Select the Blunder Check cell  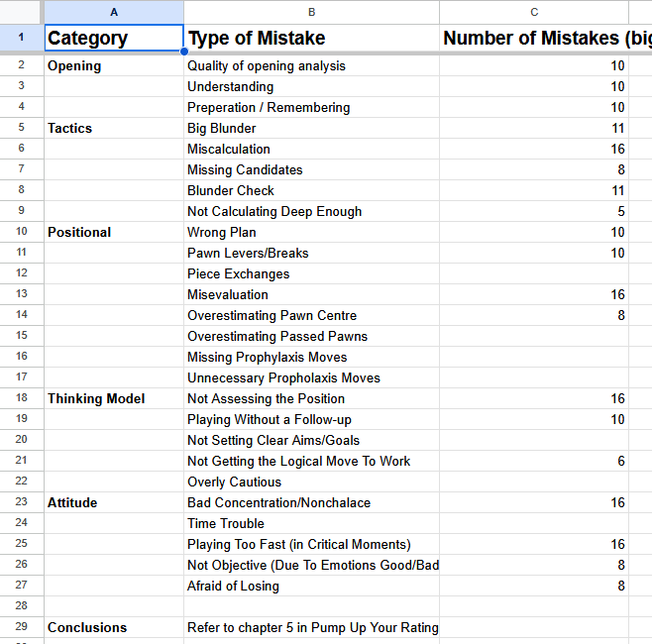tap(311, 190)
